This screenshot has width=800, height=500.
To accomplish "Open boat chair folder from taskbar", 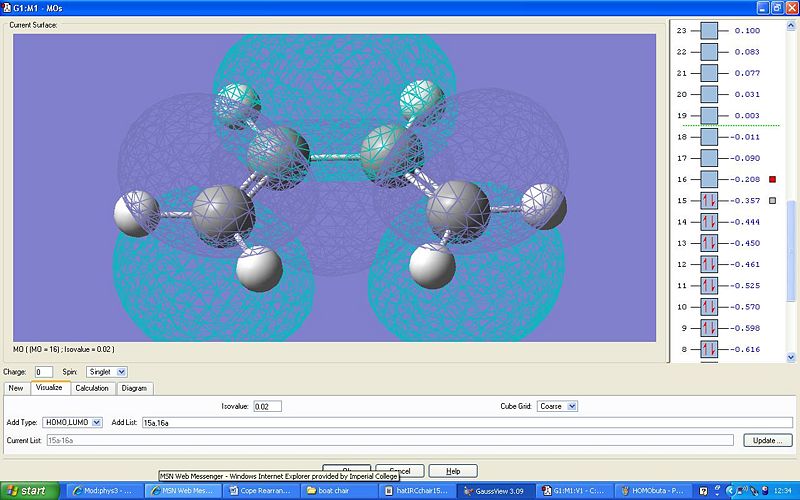I will click(340, 491).
